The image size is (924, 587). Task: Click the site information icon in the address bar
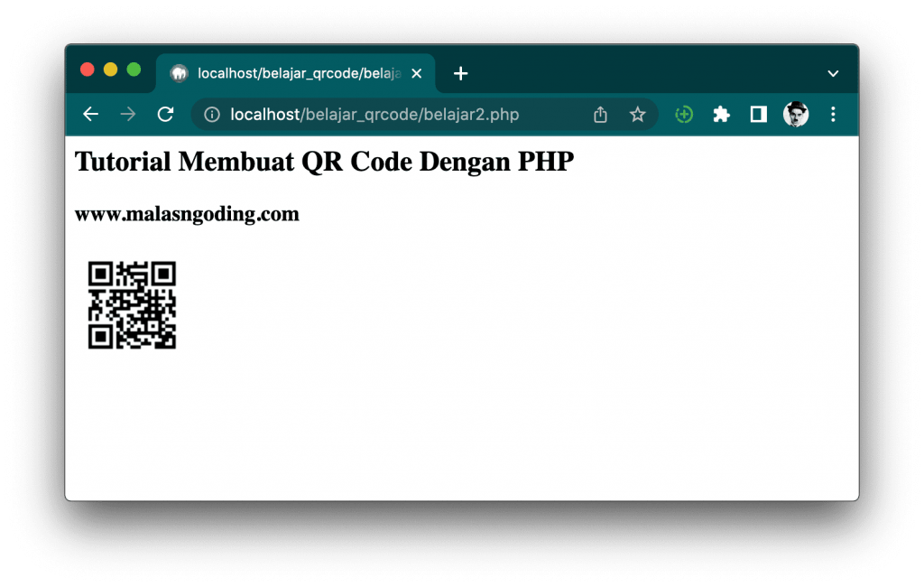click(210, 115)
